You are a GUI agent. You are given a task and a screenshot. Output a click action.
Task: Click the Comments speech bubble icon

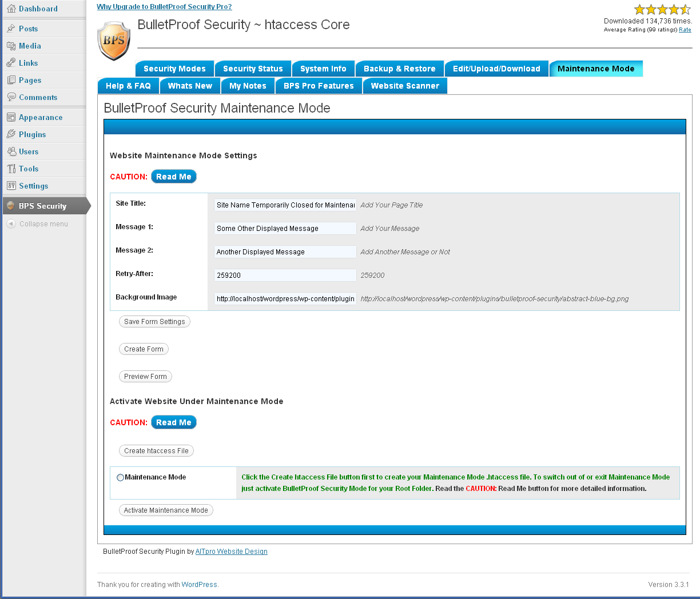tap(11, 97)
